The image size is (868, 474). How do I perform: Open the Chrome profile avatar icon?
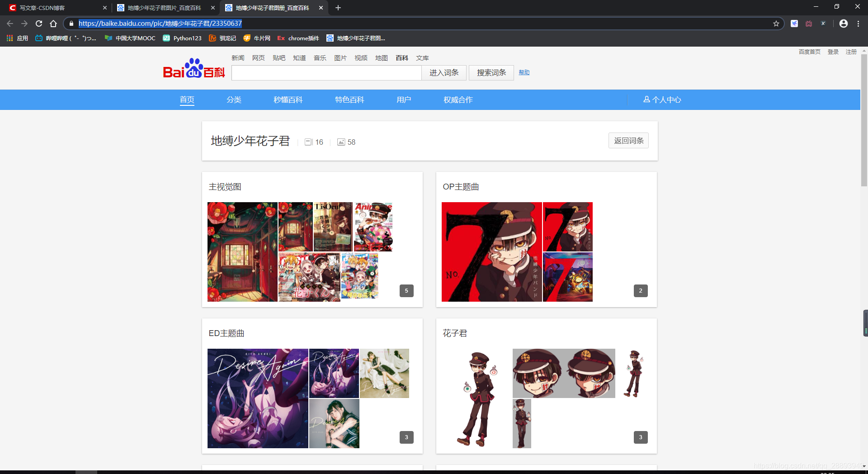click(x=844, y=24)
